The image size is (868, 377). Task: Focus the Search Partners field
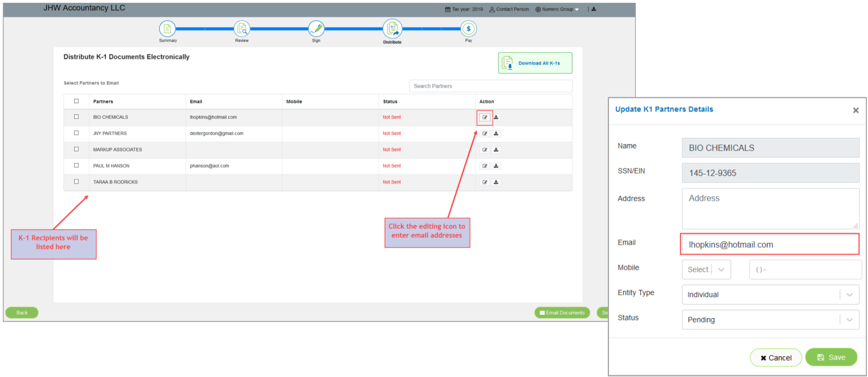tap(491, 86)
